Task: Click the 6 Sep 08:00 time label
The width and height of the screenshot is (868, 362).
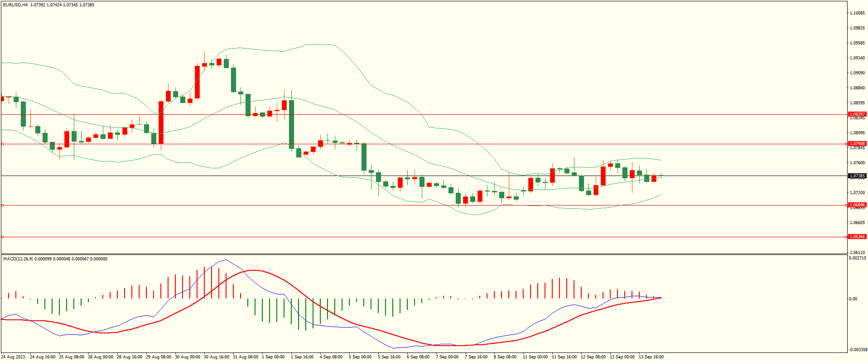Action: (x=418, y=357)
